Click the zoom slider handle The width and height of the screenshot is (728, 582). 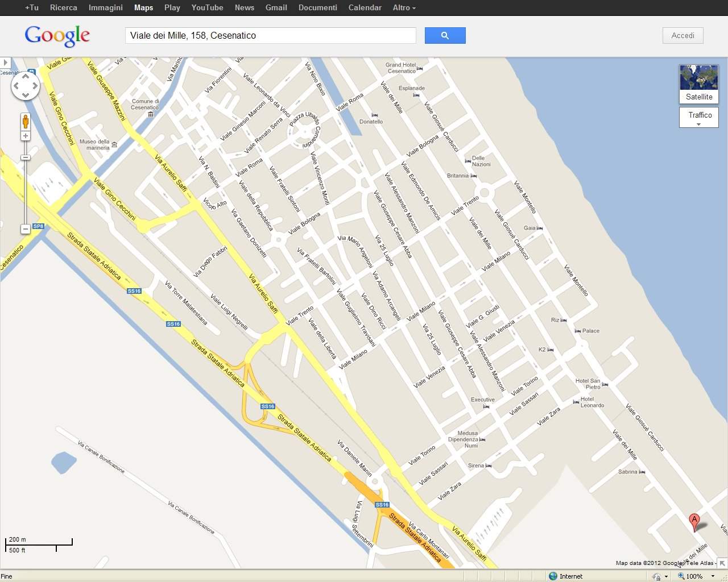(26, 157)
